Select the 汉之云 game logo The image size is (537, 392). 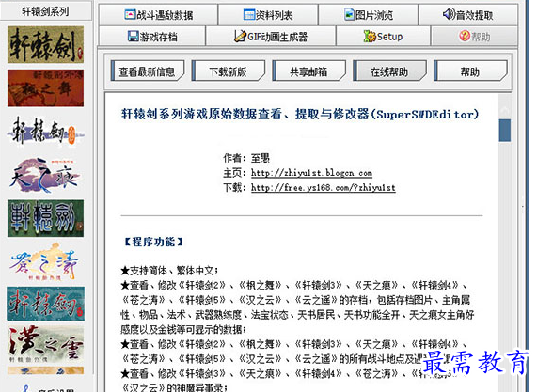pyautogui.click(x=45, y=344)
